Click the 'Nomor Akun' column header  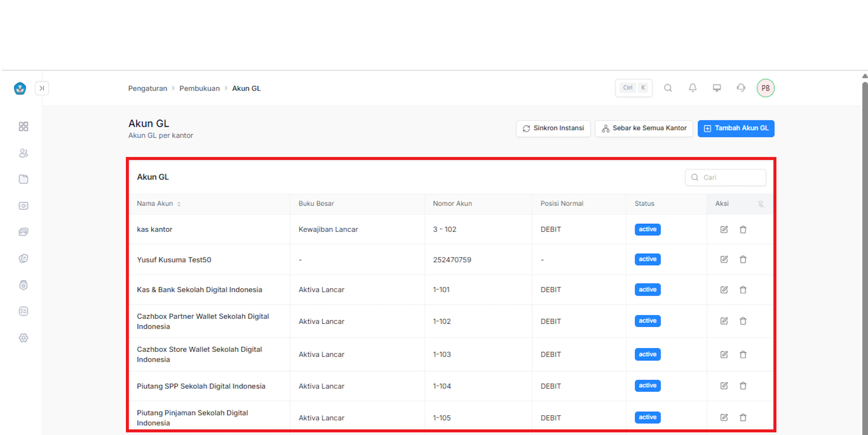452,203
